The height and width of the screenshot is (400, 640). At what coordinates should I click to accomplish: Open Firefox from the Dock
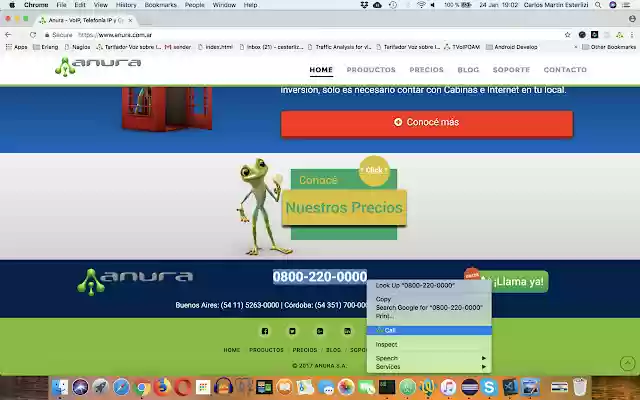click(x=162, y=387)
